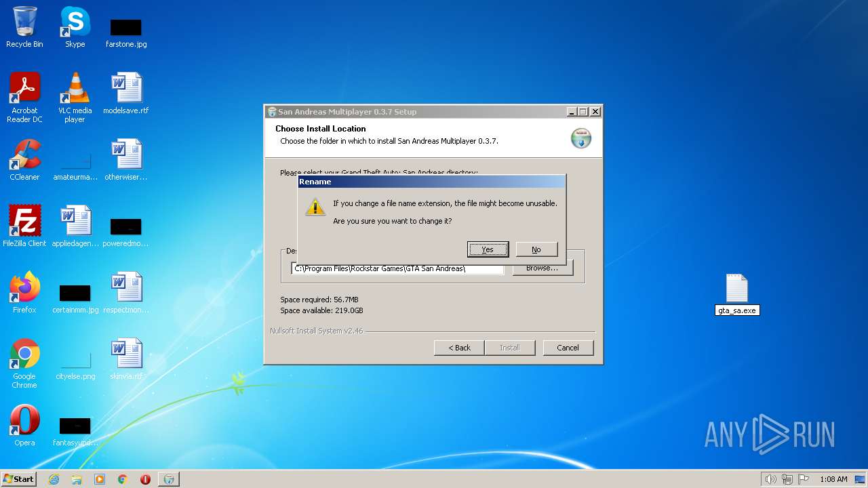This screenshot has width=868, height=488.
Task: Click the destination folder path field
Action: [x=398, y=268]
